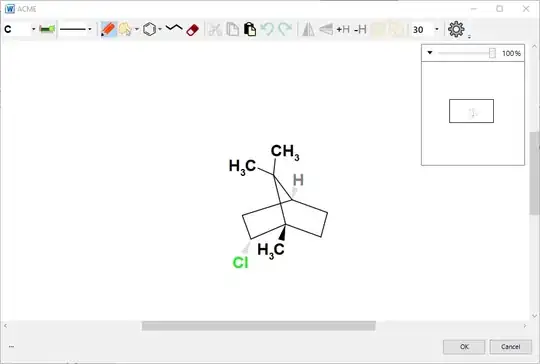Expand the ring tool dropdown arrow

(160, 29)
